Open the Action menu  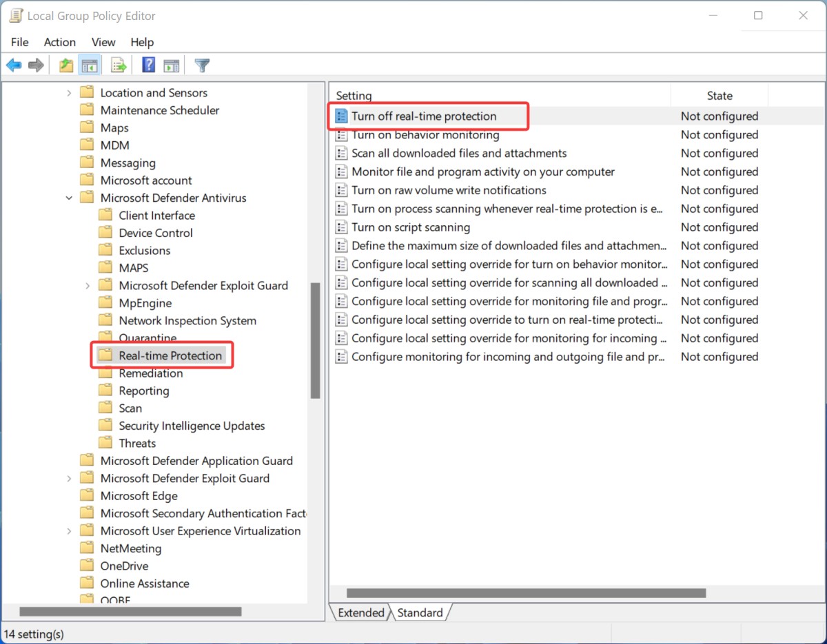click(x=60, y=42)
